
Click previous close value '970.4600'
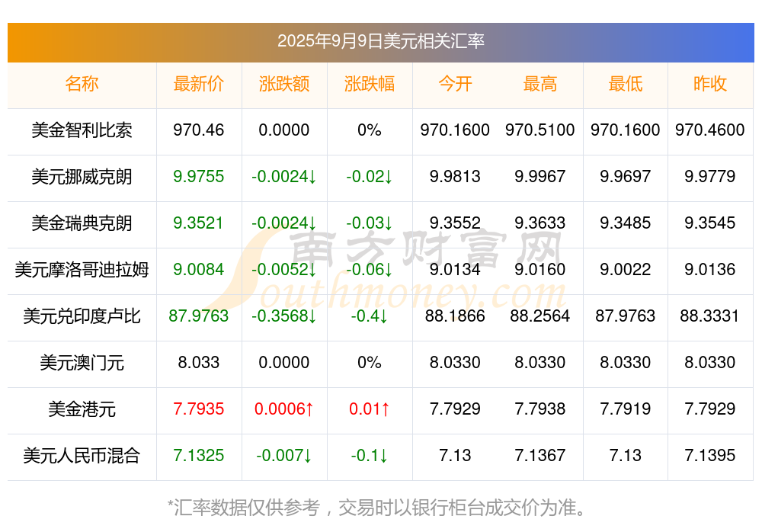(x=710, y=130)
